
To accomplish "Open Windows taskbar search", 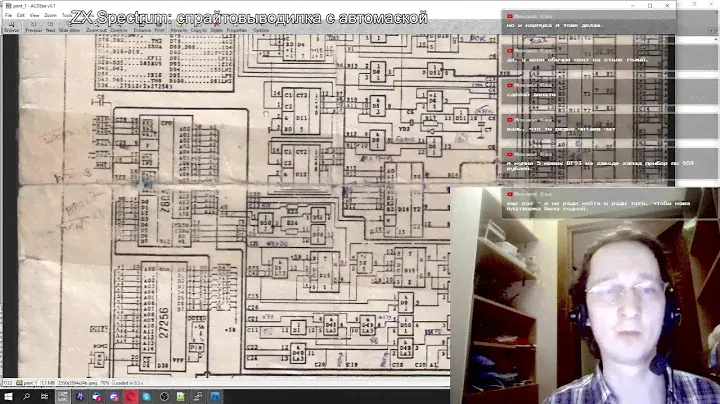I will (x=27, y=396).
